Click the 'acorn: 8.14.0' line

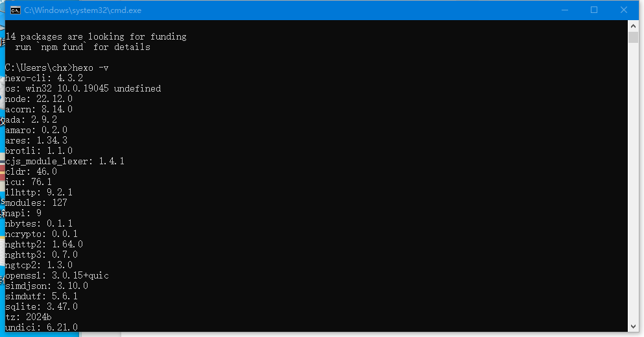(x=39, y=109)
